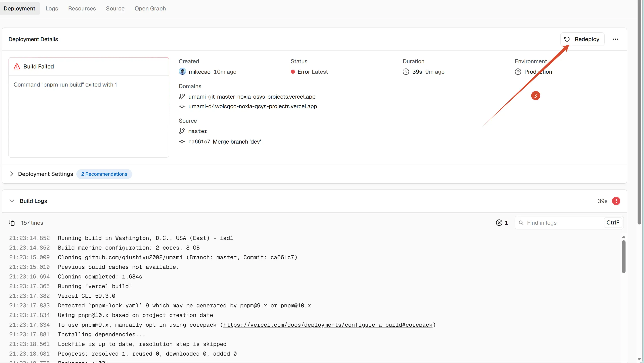The image size is (644, 363).
Task: Click the red error badge in Build Logs
Action: (616, 201)
